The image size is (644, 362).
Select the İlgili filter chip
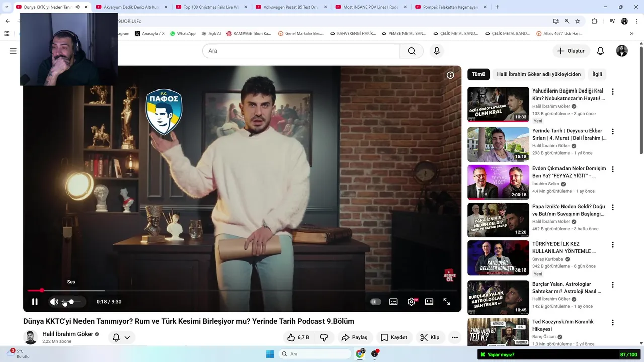(597, 74)
